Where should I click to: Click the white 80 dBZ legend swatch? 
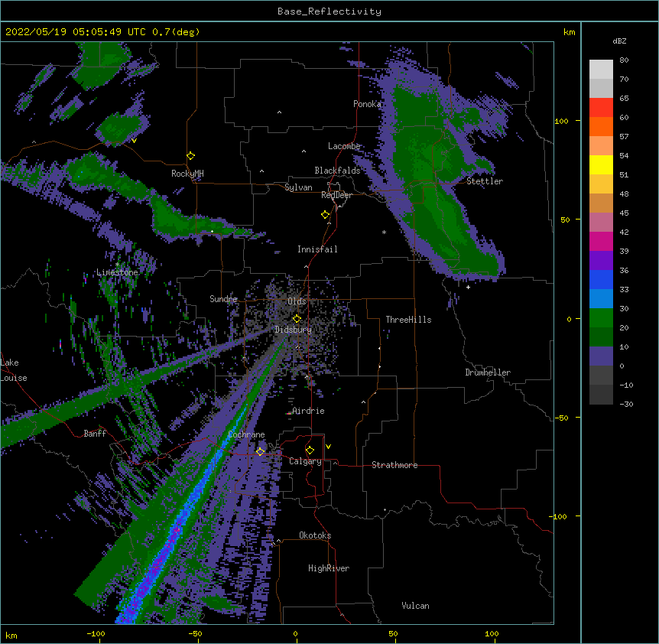[601, 69]
